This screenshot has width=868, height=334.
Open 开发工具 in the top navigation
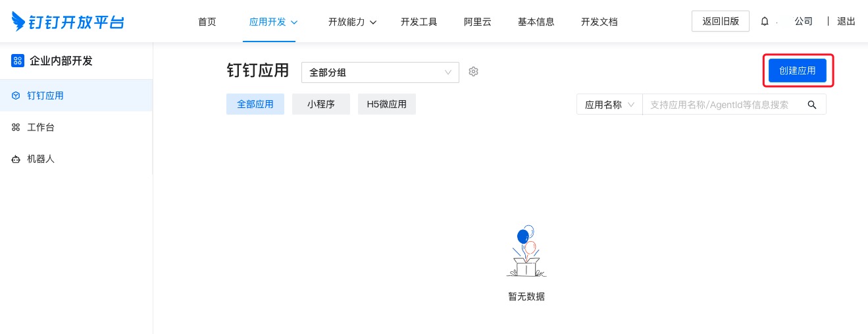coord(419,22)
